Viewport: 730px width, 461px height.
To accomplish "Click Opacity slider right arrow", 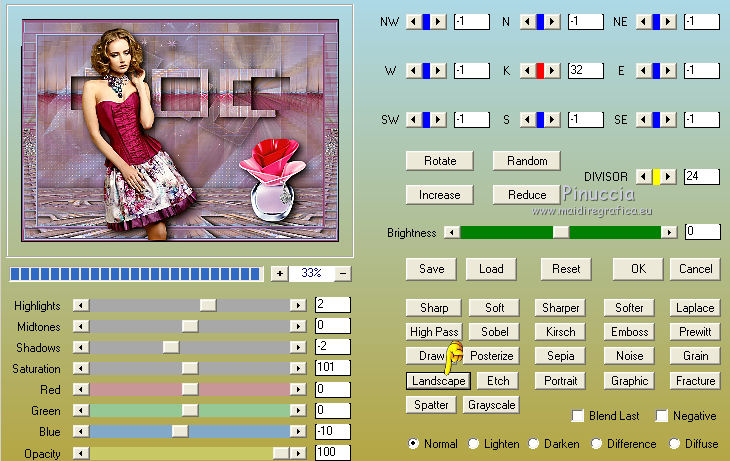I will [x=298, y=453].
